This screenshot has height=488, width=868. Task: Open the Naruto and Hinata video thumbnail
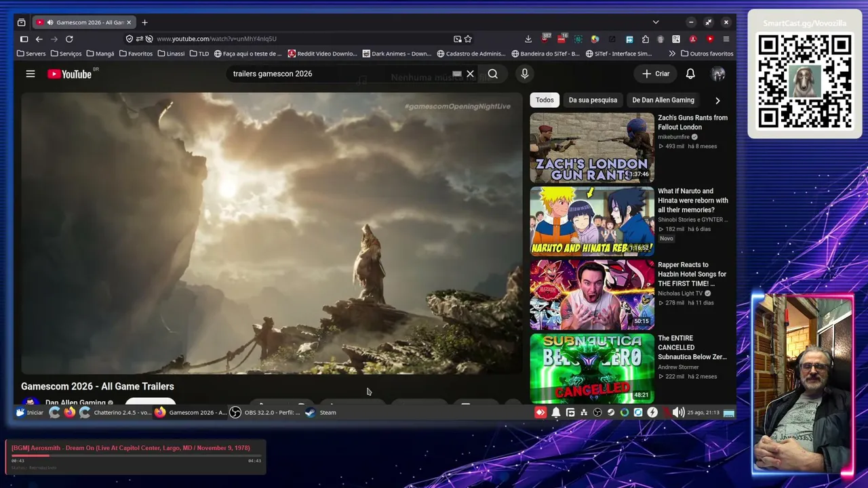pos(592,221)
